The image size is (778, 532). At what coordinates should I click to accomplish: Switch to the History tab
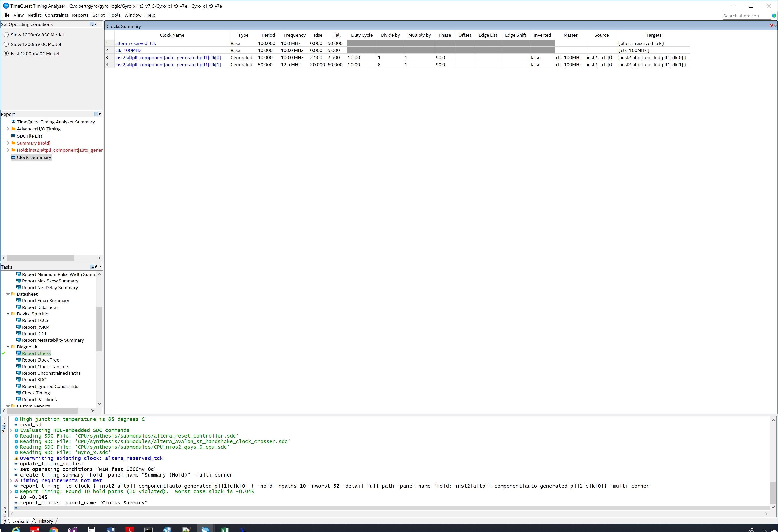coord(46,521)
